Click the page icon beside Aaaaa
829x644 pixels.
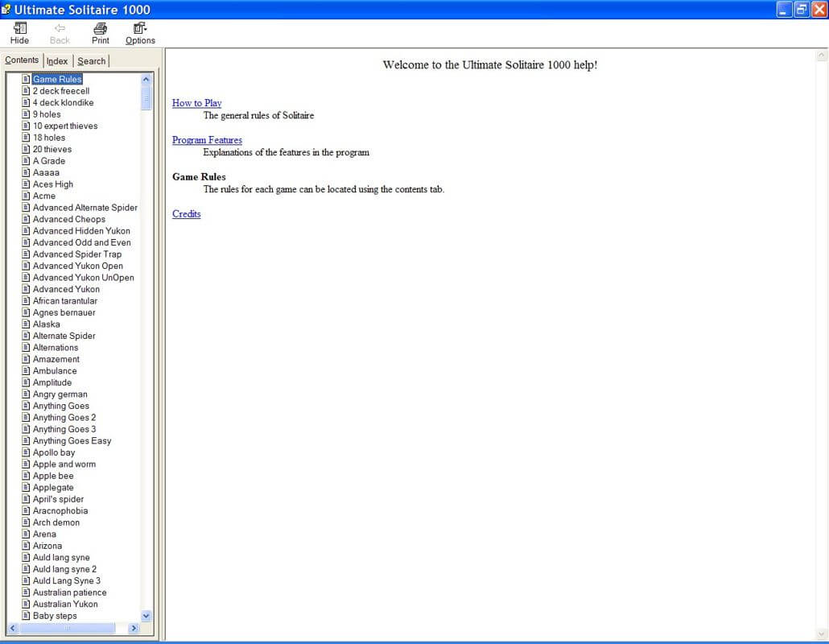26,171
